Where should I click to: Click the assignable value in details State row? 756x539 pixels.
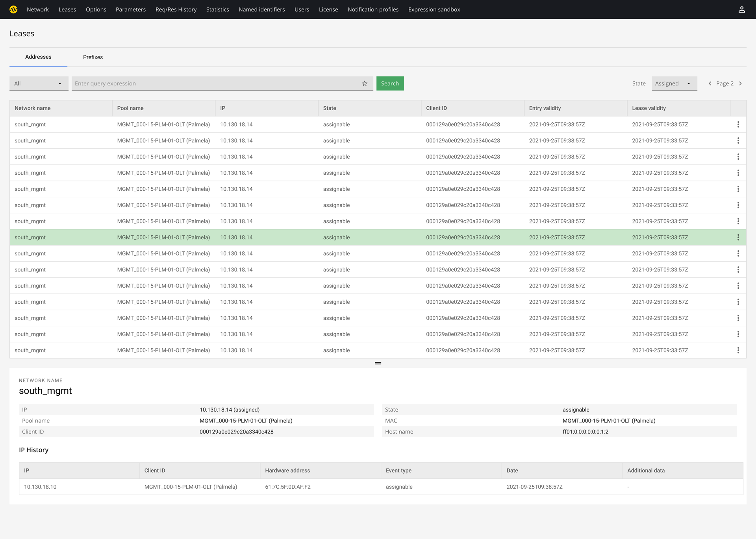coord(576,410)
